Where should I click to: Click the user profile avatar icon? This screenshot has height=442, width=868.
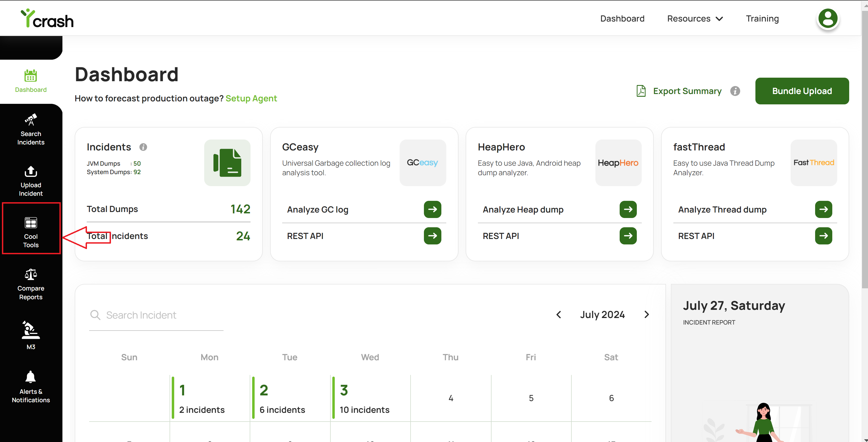point(828,19)
